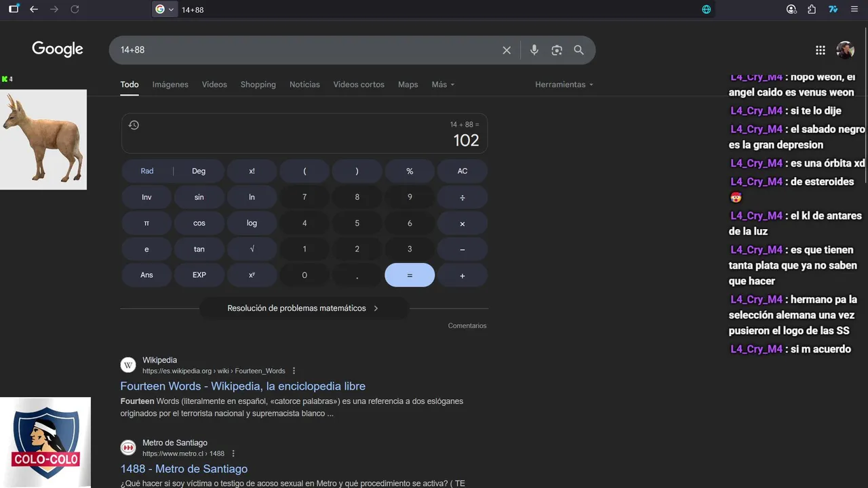
Task: Go back with the browser back arrow
Action: (x=34, y=9)
